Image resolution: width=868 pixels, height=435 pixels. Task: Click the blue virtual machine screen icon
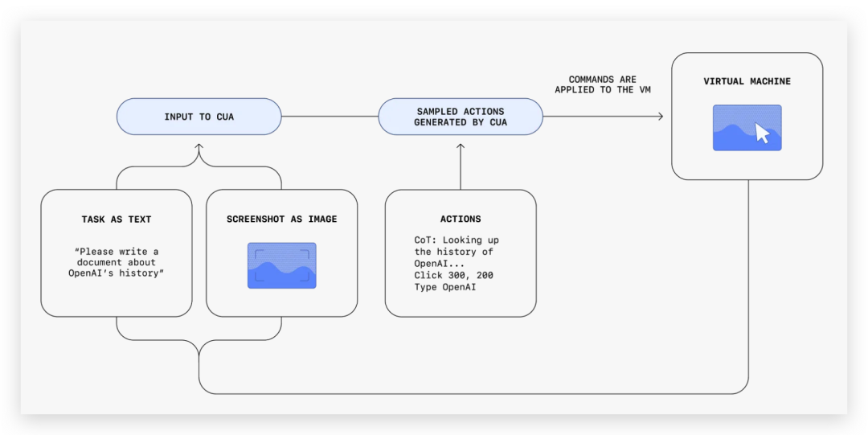tap(747, 128)
